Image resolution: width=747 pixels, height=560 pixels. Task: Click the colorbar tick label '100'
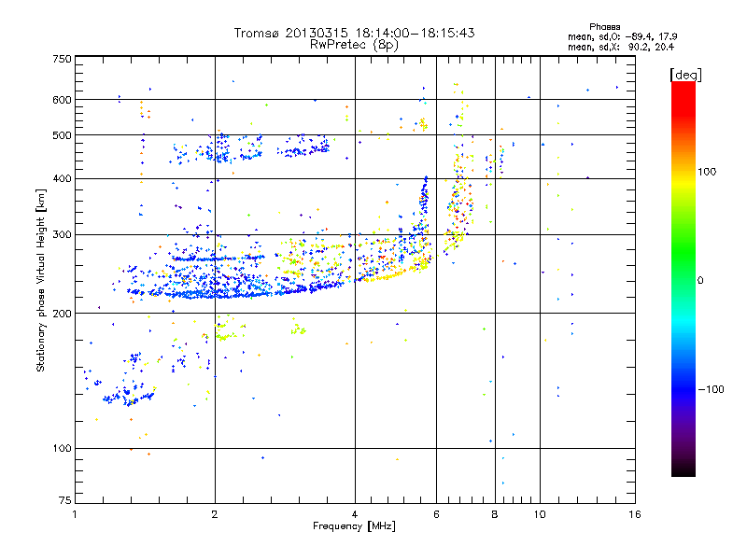(x=707, y=172)
